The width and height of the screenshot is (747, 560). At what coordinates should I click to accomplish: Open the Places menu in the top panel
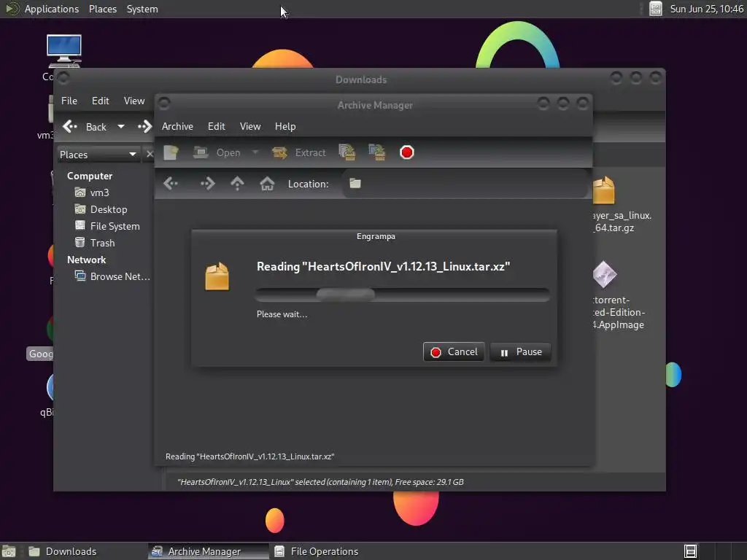tap(103, 9)
